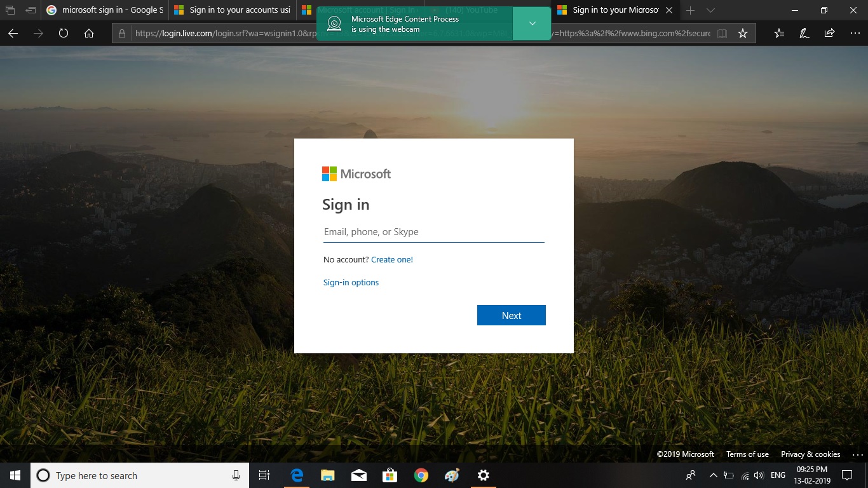Click the address bar URL
Viewport: 868px width, 488px height.
423,34
